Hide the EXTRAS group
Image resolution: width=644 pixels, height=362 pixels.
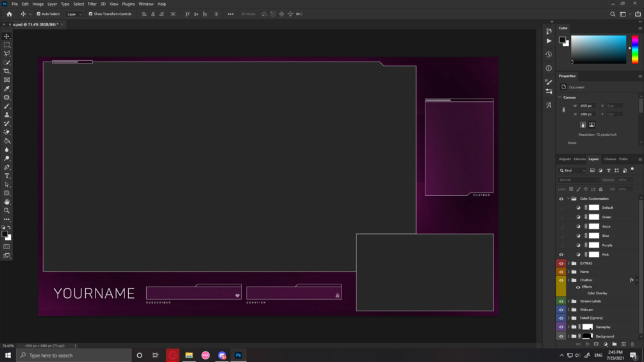tap(561, 263)
